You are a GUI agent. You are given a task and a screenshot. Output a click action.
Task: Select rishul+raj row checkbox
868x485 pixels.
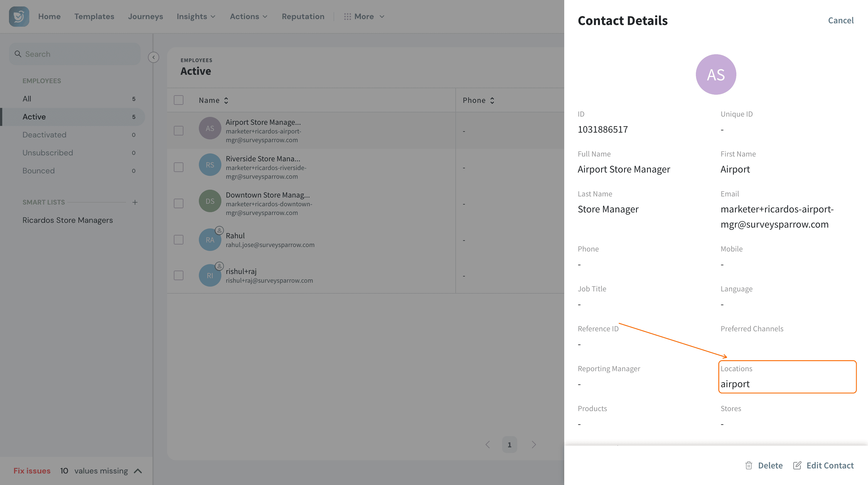tap(179, 275)
